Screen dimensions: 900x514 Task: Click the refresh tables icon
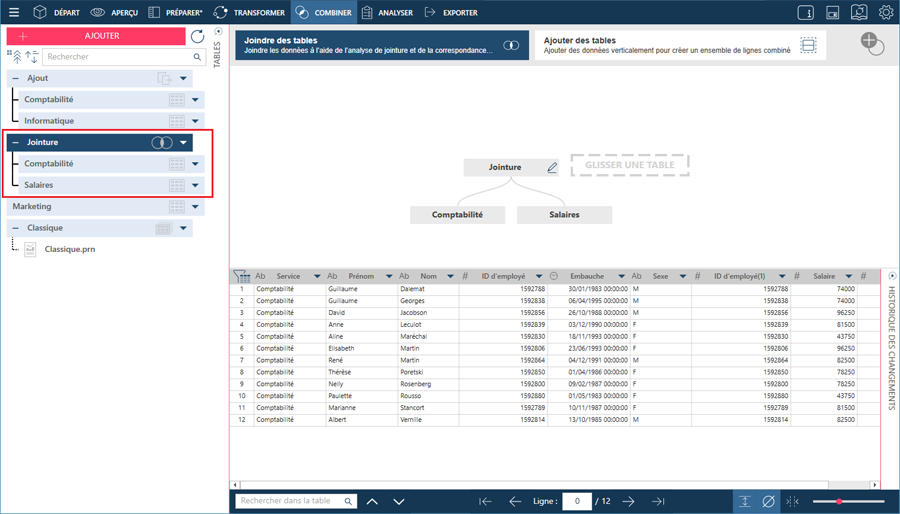click(197, 36)
